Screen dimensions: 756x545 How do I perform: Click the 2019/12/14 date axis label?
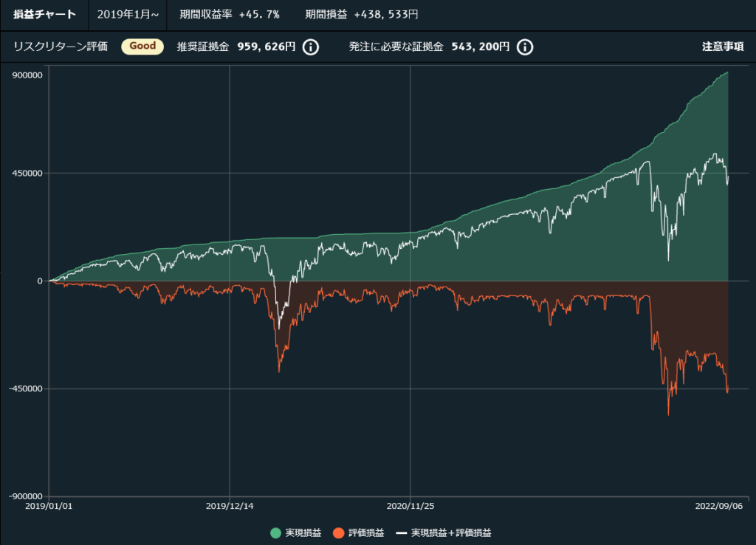point(230,506)
